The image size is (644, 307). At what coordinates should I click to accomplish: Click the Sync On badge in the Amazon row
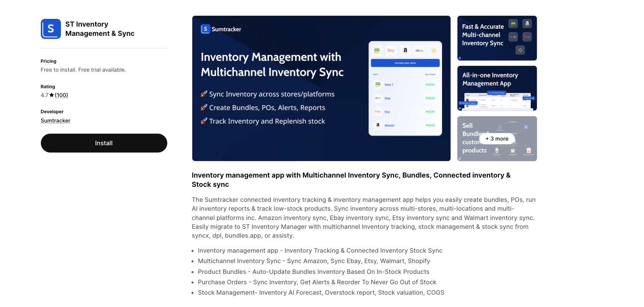click(430, 125)
